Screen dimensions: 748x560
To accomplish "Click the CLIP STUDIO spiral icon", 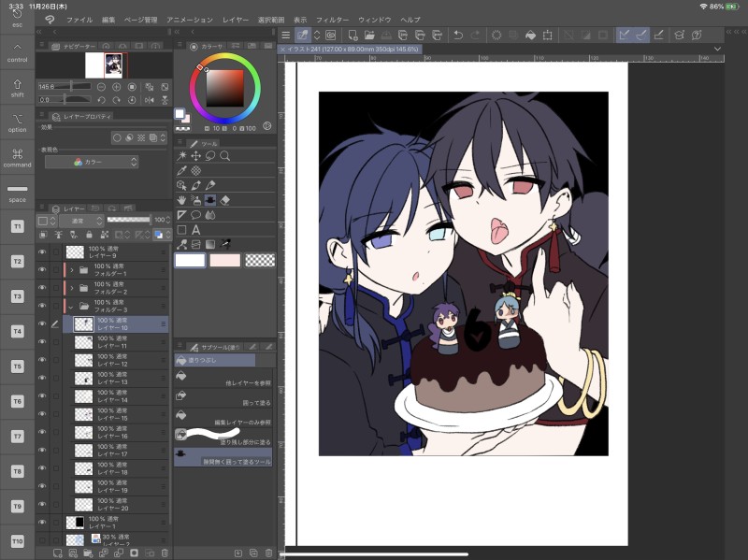I will [331, 35].
